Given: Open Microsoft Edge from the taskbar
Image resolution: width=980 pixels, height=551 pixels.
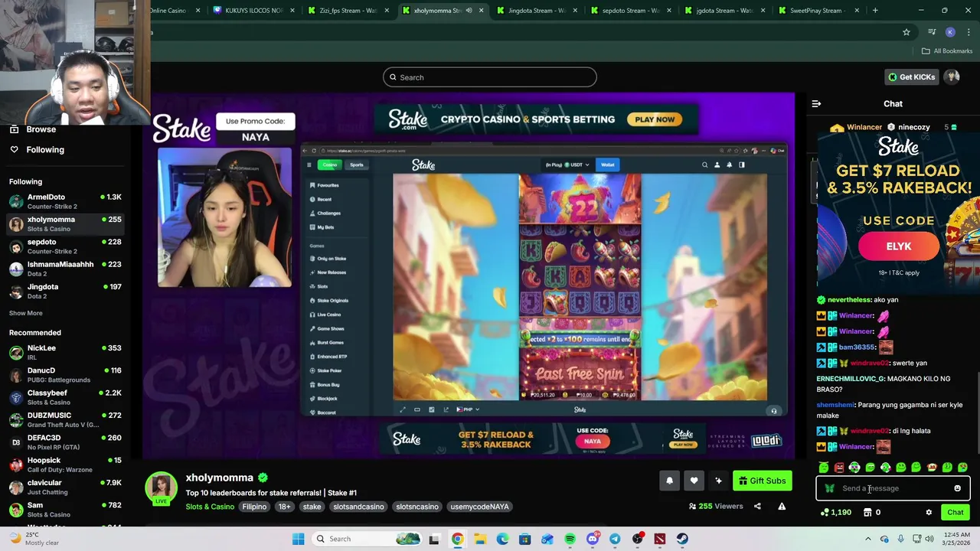Looking at the screenshot, I should pyautogui.click(x=502, y=539).
